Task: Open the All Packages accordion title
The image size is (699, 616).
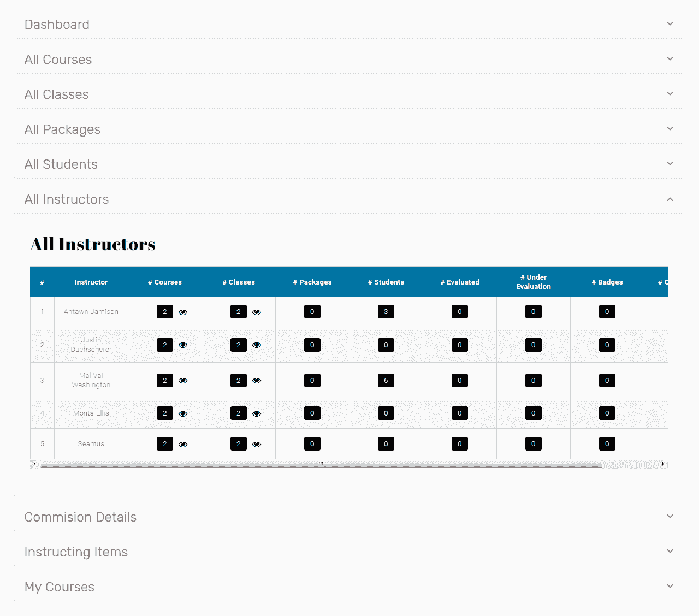Action: click(x=62, y=129)
